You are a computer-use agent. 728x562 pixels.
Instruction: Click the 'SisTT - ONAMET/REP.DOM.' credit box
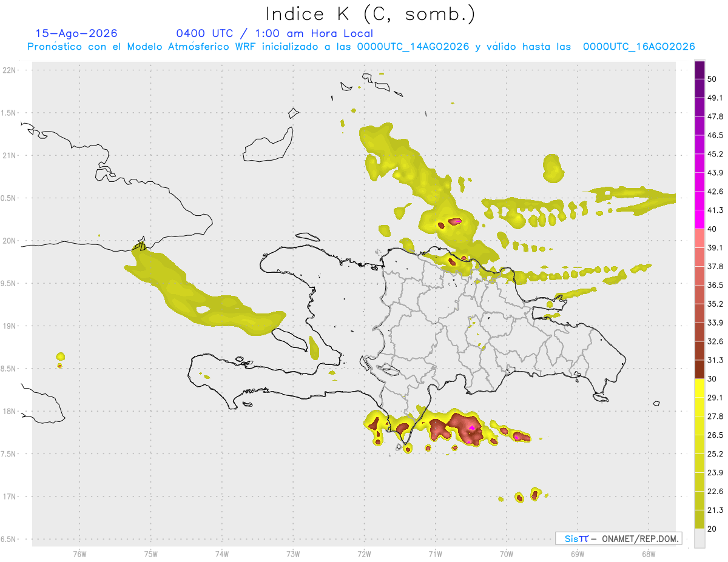click(618, 538)
